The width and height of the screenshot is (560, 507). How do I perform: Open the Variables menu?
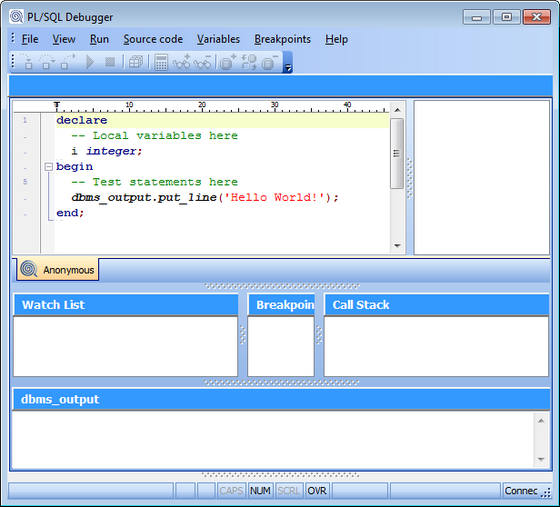point(218,39)
